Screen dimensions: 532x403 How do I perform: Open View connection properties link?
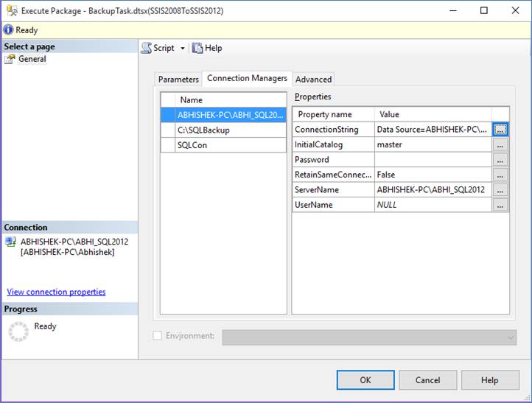(56, 292)
